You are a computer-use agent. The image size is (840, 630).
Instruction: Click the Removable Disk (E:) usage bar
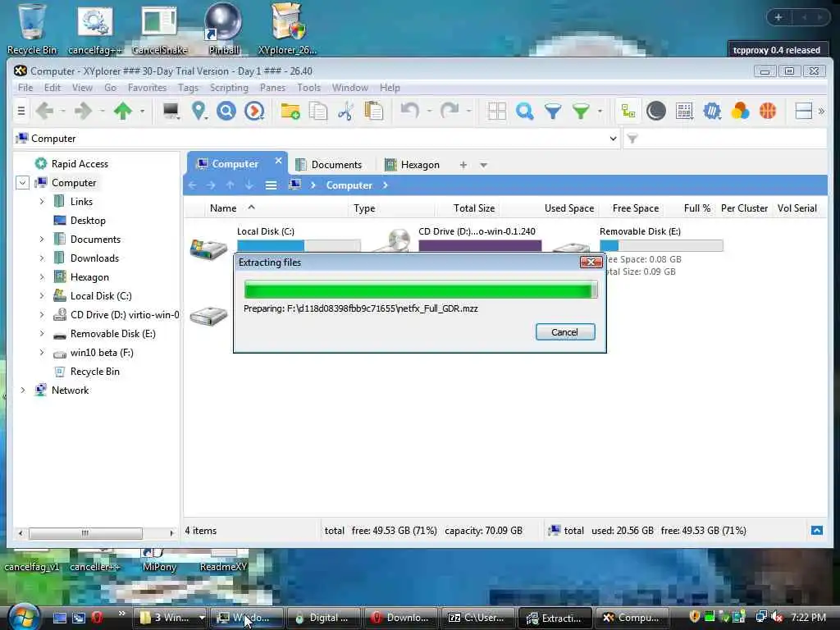[661, 246]
